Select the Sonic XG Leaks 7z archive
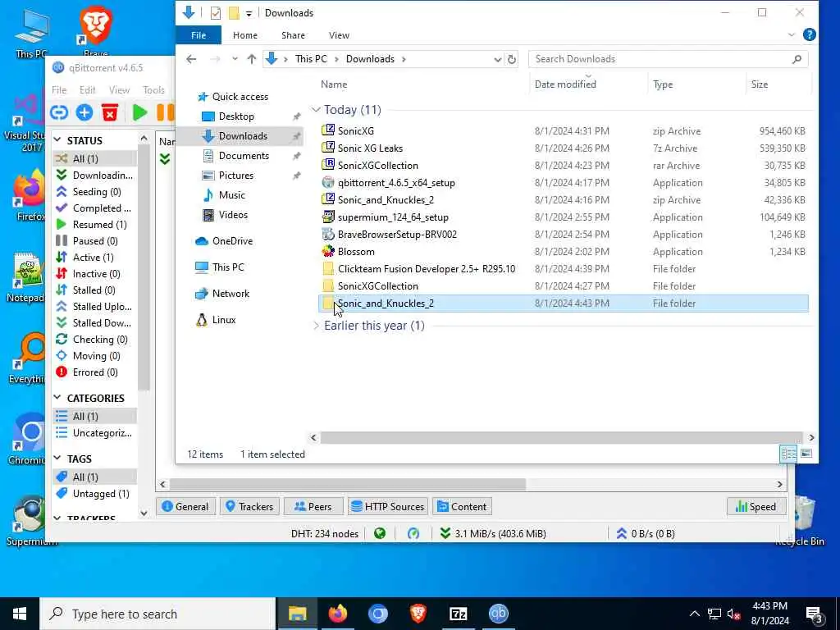840x630 pixels. pyautogui.click(x=564, y=148)
